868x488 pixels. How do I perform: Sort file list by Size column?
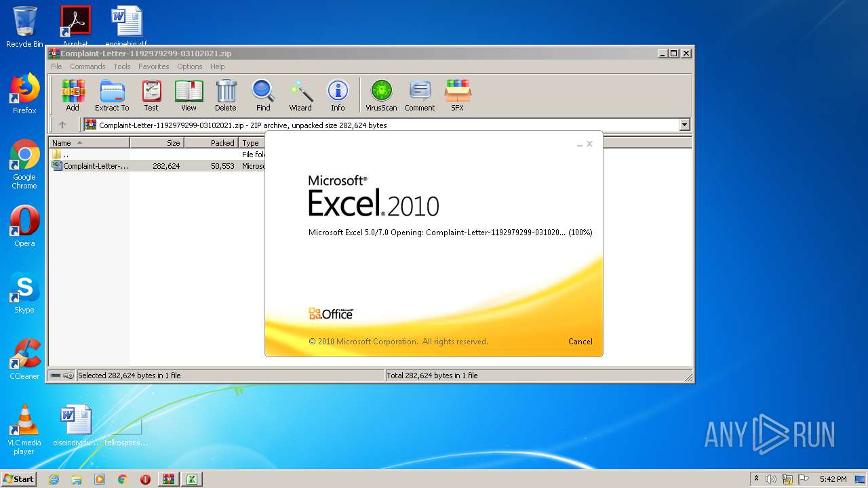click(157, 143)
